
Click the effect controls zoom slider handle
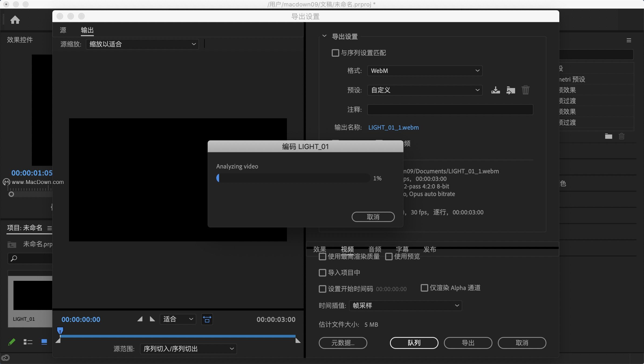click(x=11, y=194)
